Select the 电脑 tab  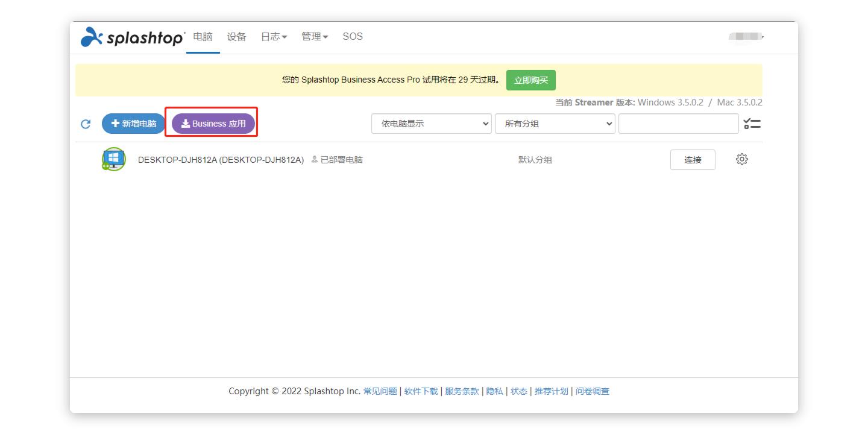point(203,36)
